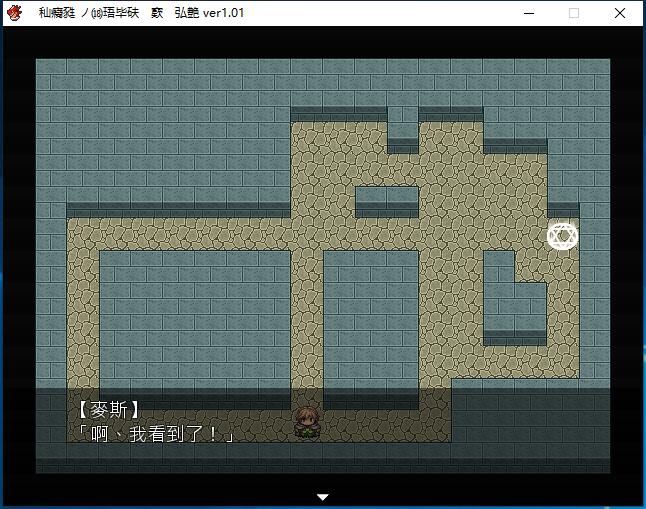646x509 pixels.
Task: Click the white dialogue continue arrow
Action: (x=322, y=496)
